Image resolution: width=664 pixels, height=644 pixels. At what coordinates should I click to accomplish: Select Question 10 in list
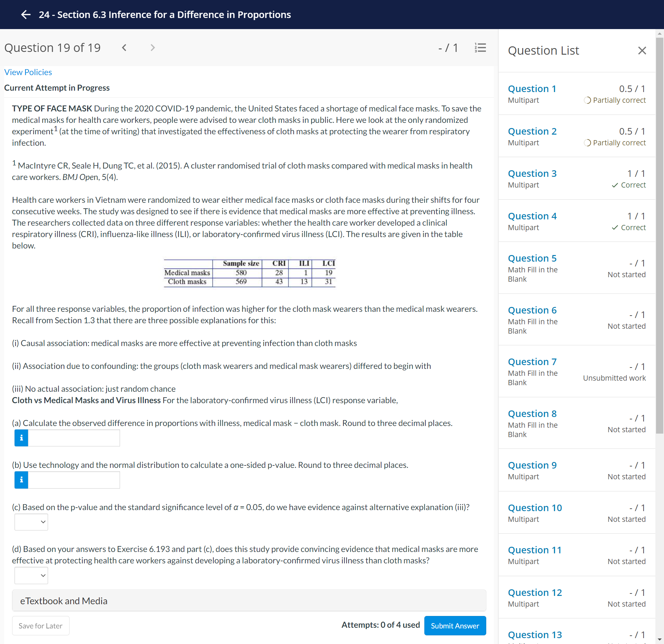[535, 508]
